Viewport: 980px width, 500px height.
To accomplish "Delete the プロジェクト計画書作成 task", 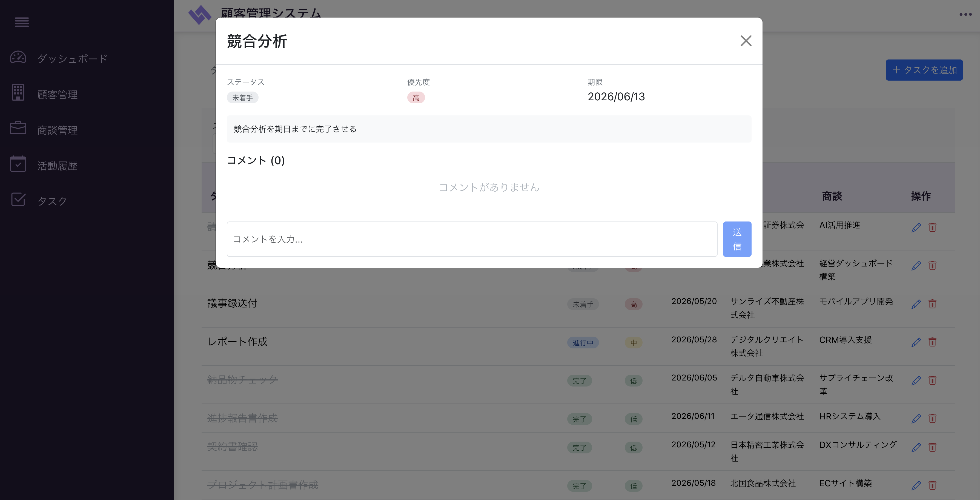I will [932, 485].
